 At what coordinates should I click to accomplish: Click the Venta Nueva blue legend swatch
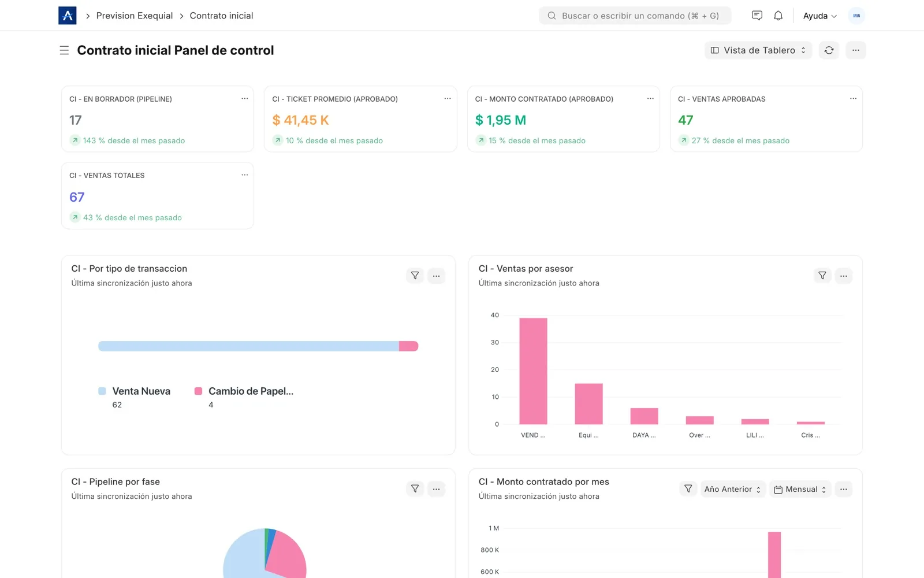[x=102, y=391]
